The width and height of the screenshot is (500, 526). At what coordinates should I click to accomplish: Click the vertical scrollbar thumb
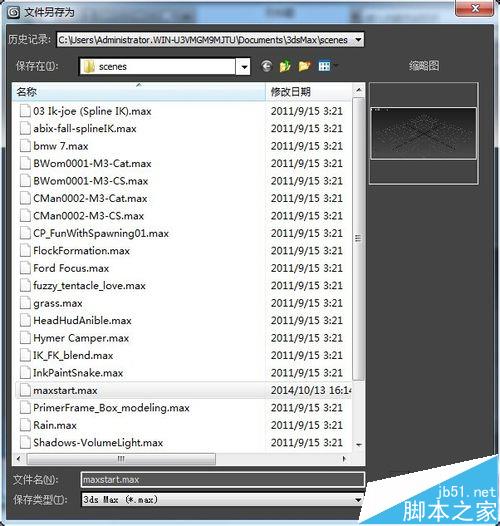(x=359, y=238)
